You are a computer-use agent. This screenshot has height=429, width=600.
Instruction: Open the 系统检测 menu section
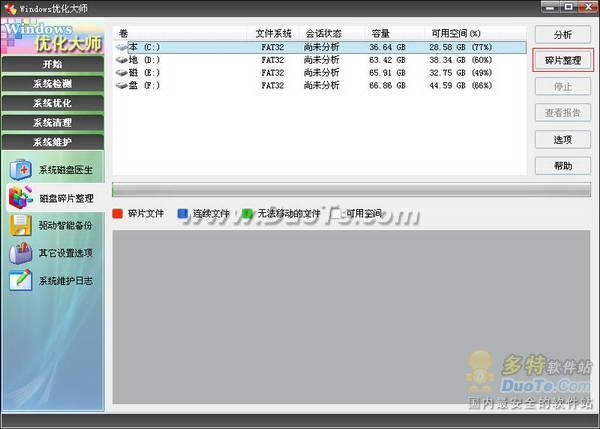pos(52,83)
